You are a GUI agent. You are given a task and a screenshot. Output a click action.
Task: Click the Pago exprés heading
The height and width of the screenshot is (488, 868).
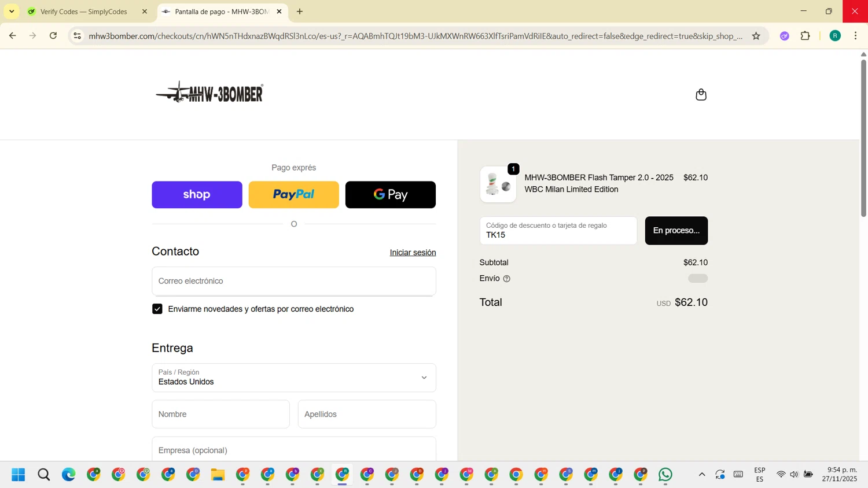[294, 168]
